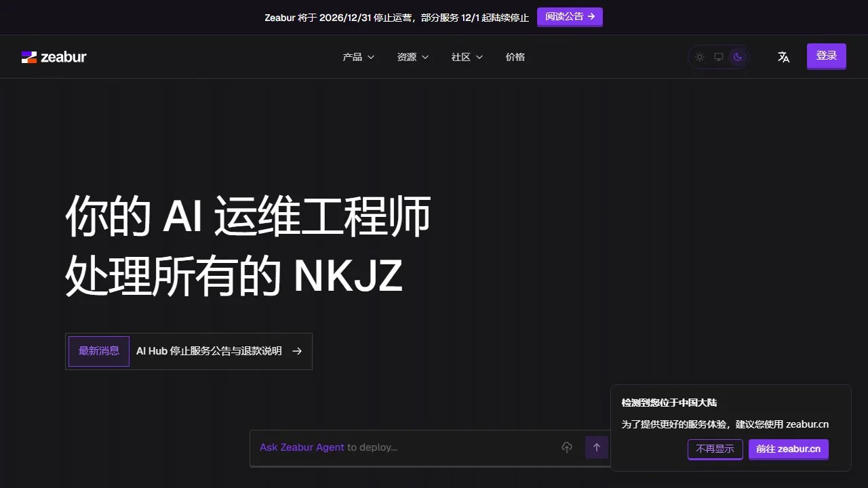Click the 最新消息 tag
Screen dimensions: 868x488
pyautogui.click(x=99, y=351)
